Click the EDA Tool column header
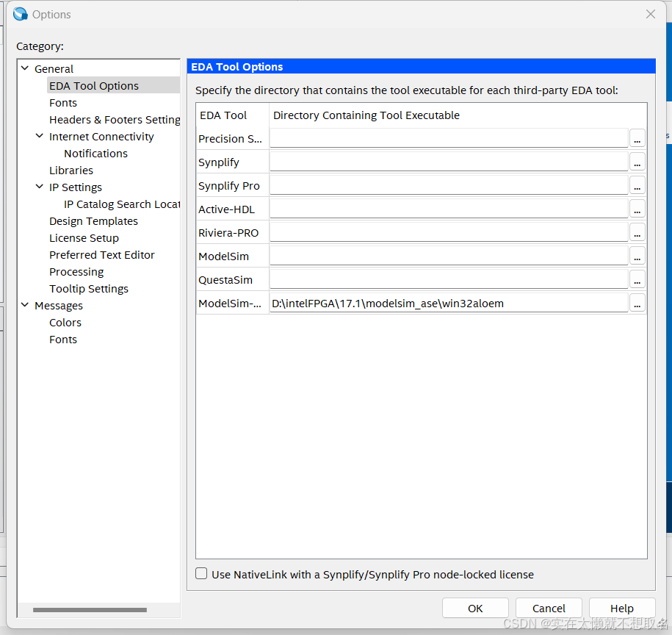 pyautogui.click(x=233, y=115)
